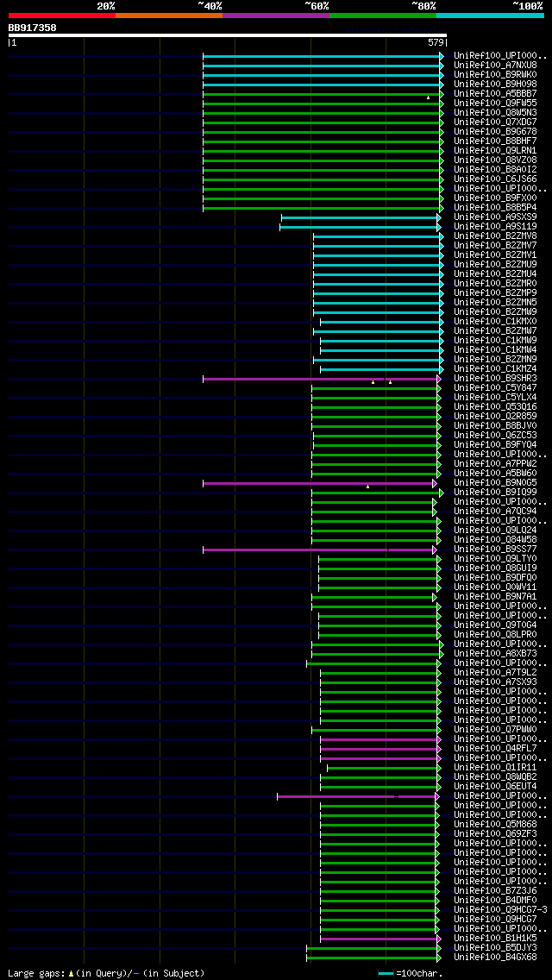The width and height of the screenshot is (552, 980).
Task: Open hit UniRef100_Q9LRN1
Action: point(495,151)
